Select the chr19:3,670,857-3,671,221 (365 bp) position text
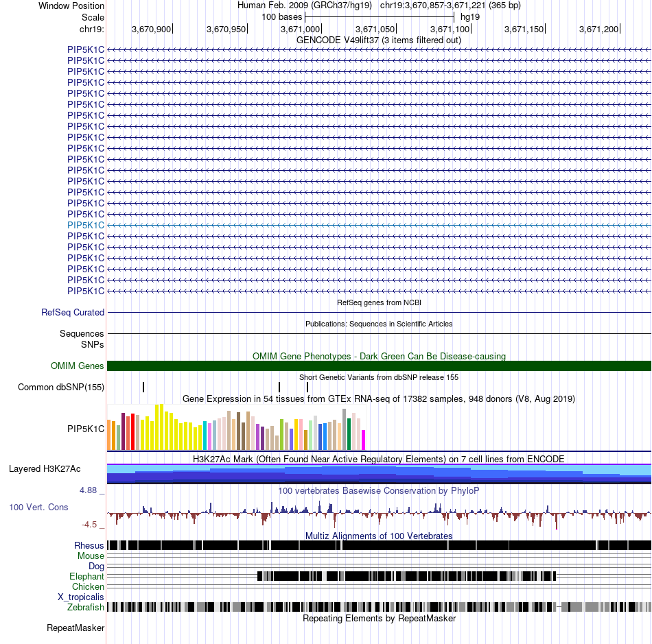This screenshot has height=644, width=652. [x=450, y=5]
